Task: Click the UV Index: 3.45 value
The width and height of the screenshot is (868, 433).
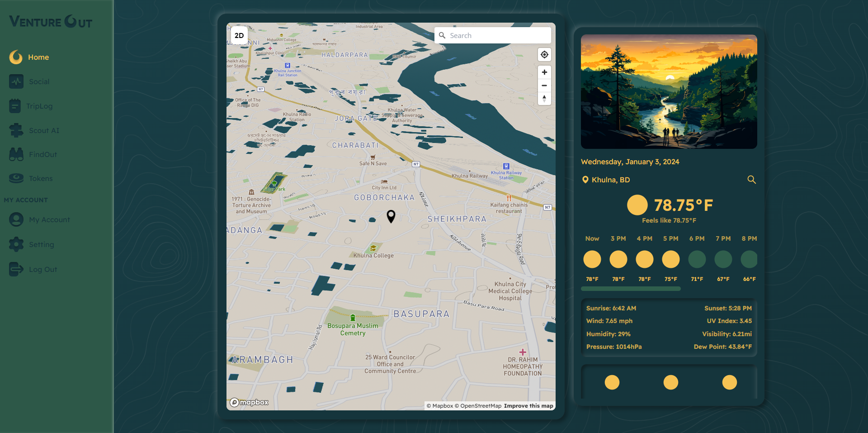Action: point(729,321)
